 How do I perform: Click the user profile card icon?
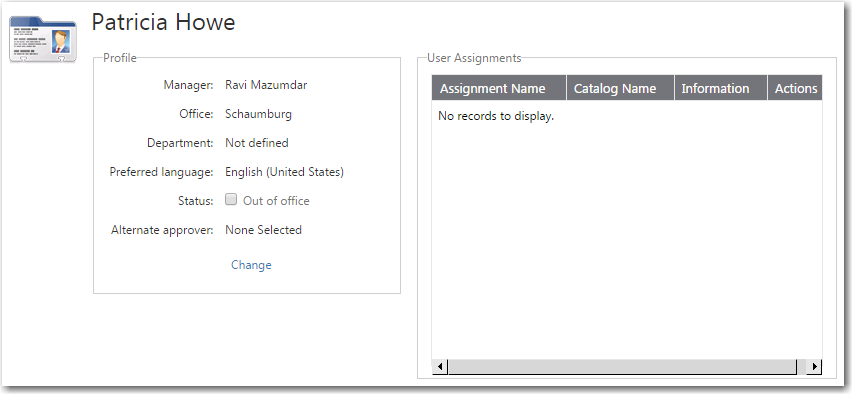pyautogui.click(x=43, y=39)
